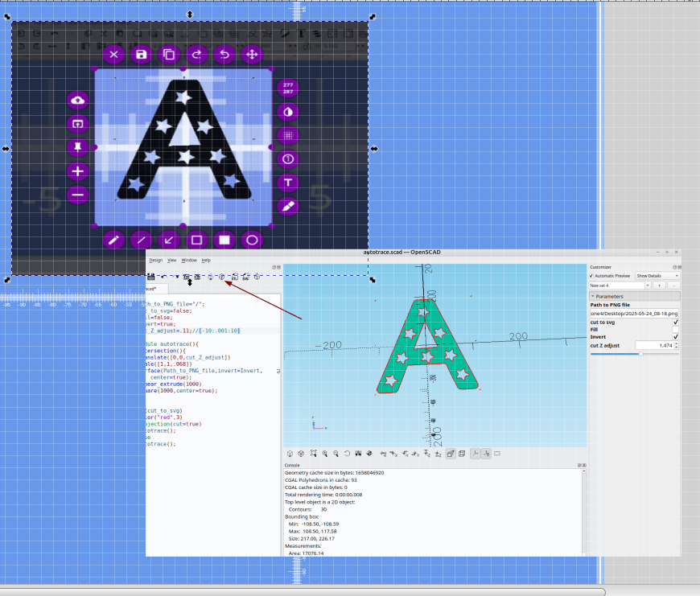Select the arrow annotation tool
700x596 pixels.
click(169, 240)
